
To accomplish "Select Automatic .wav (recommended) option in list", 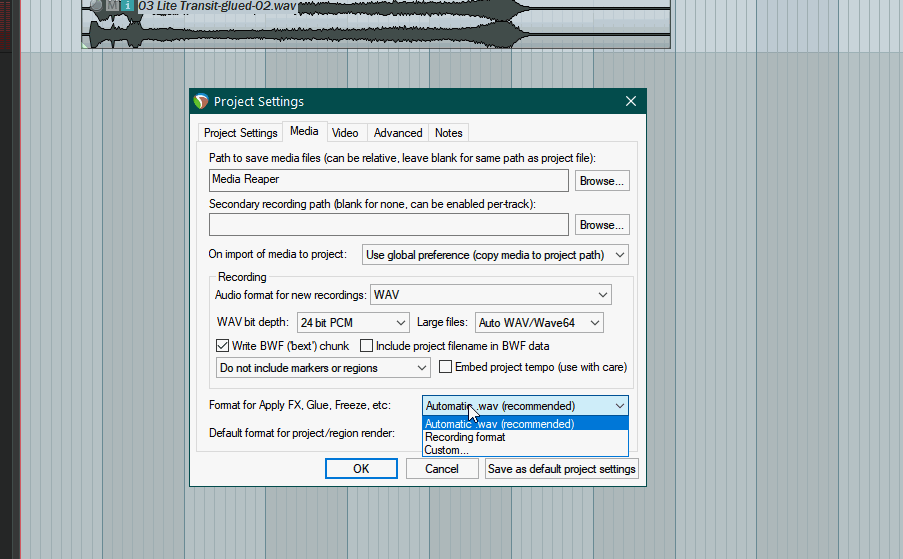I will tap(525, 424).
